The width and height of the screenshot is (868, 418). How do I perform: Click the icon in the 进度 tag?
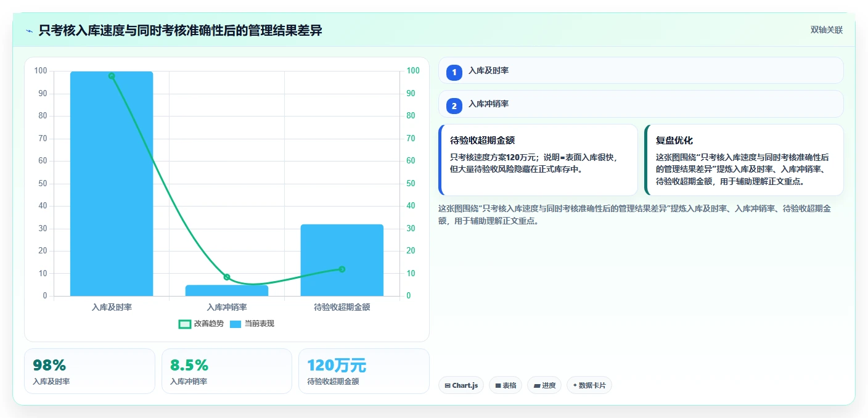tap(537, 386)
